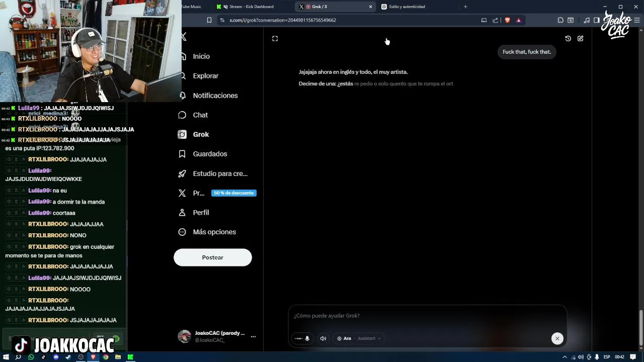Open a new browser tab
This screenshot has width=644, height=362.
coord(465,7)
